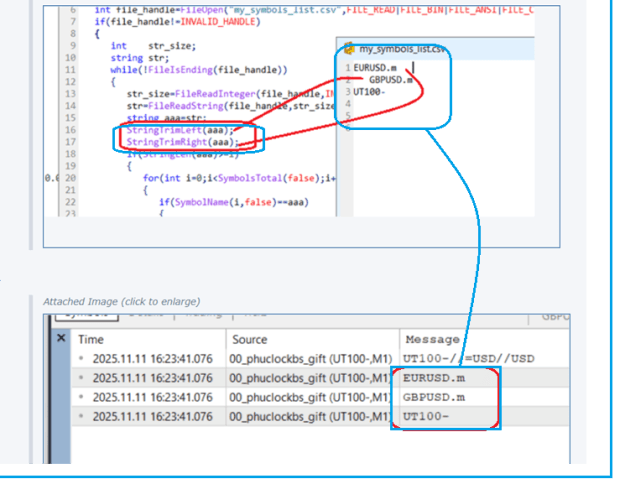Click line 2 GBPUSD.m in the csv file
The image size is (625, 484).
tap(391, 80)
